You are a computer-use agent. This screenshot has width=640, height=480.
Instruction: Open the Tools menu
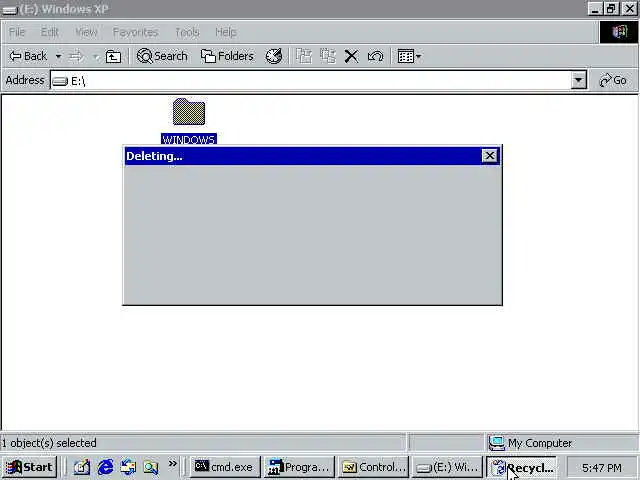(187, 32)
